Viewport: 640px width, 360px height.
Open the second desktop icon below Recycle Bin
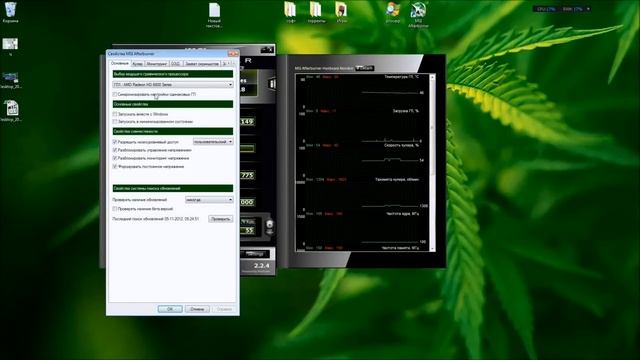10,47
